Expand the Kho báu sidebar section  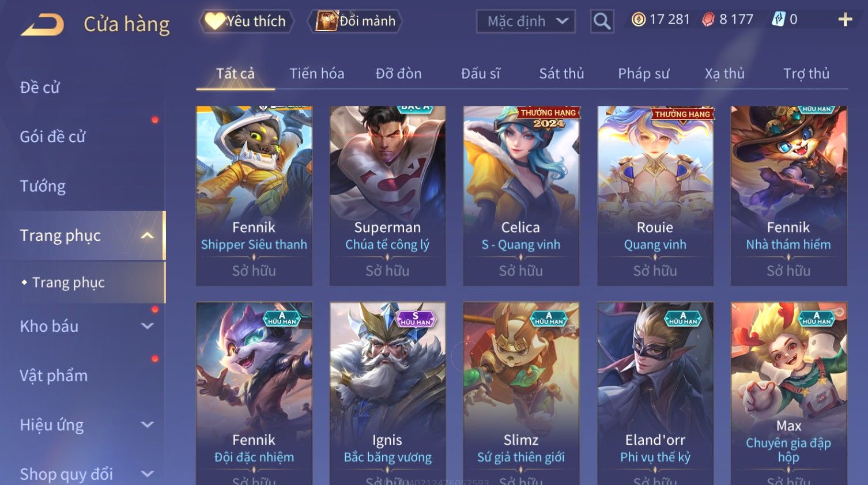148,326
